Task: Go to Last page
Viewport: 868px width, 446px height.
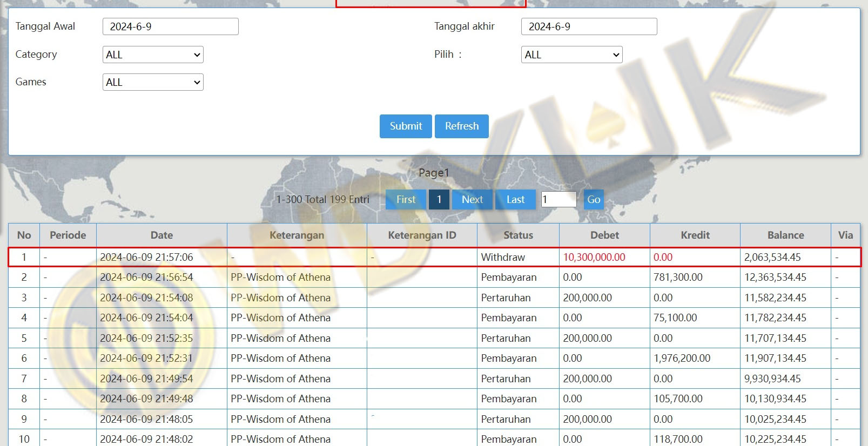Action: coord(515,200)
